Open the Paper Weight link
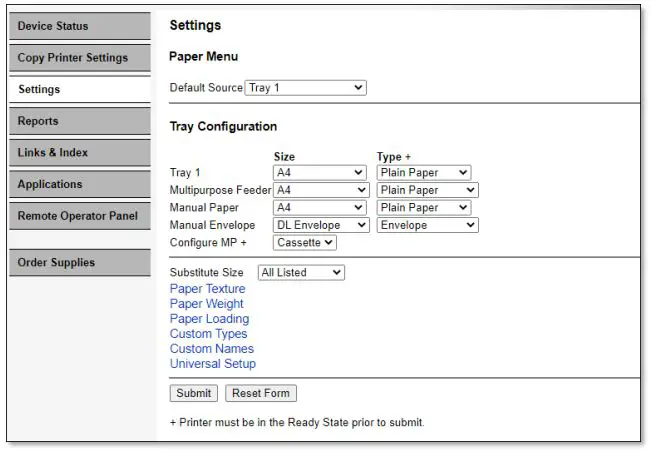 tap(207, 304)
